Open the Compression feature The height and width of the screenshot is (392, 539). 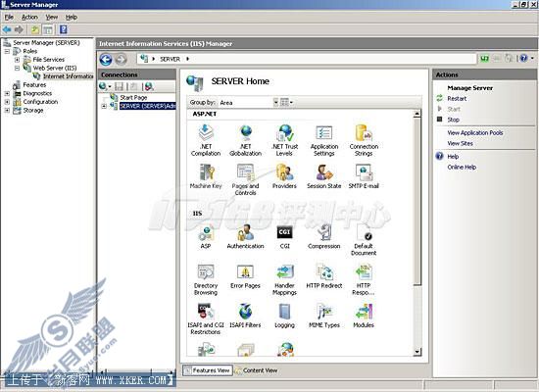(x=324, y=236)
